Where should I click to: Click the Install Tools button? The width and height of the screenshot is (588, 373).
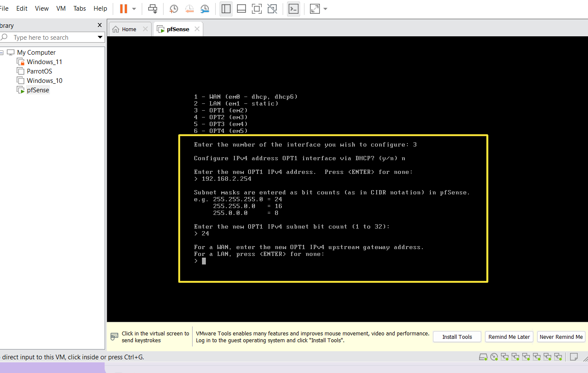tap(457, 337)
